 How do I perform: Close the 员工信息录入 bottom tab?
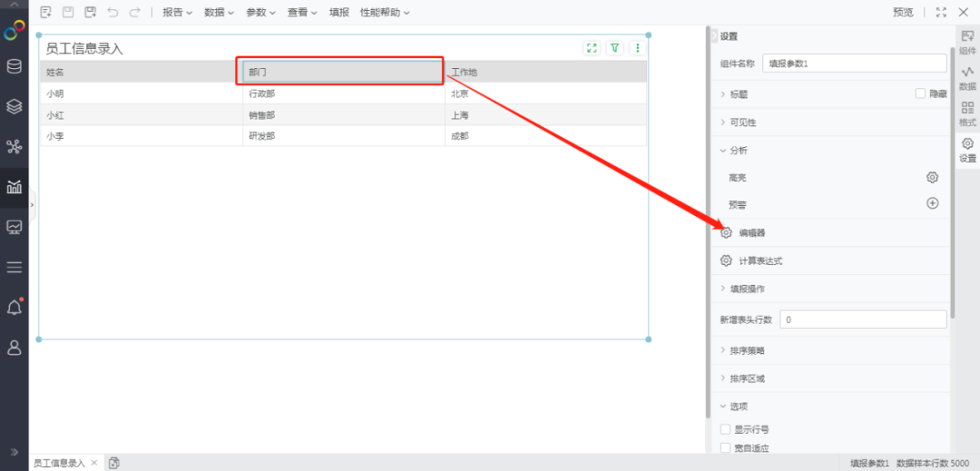94,463
